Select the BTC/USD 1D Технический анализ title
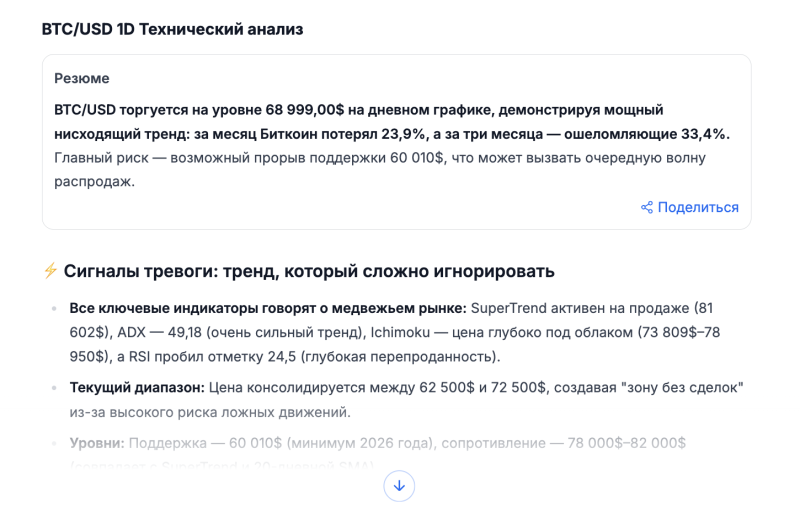The height and width of the screenshot is (519, 800). [x=172, y=30]
